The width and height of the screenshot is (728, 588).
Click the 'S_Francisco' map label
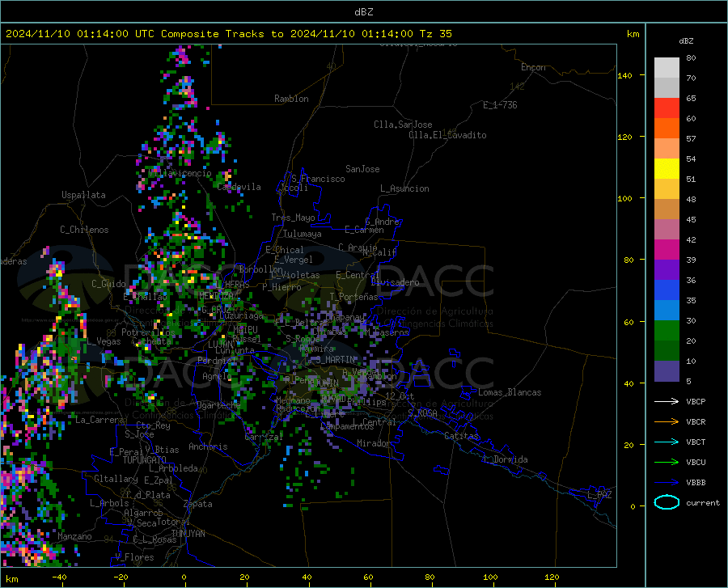click(x=318, y=179)
